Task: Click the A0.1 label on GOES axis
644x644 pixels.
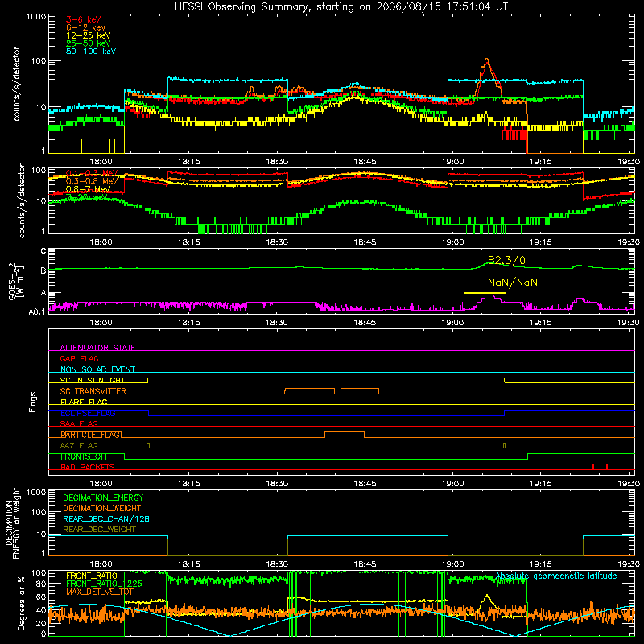Action: tap(37, 312)
